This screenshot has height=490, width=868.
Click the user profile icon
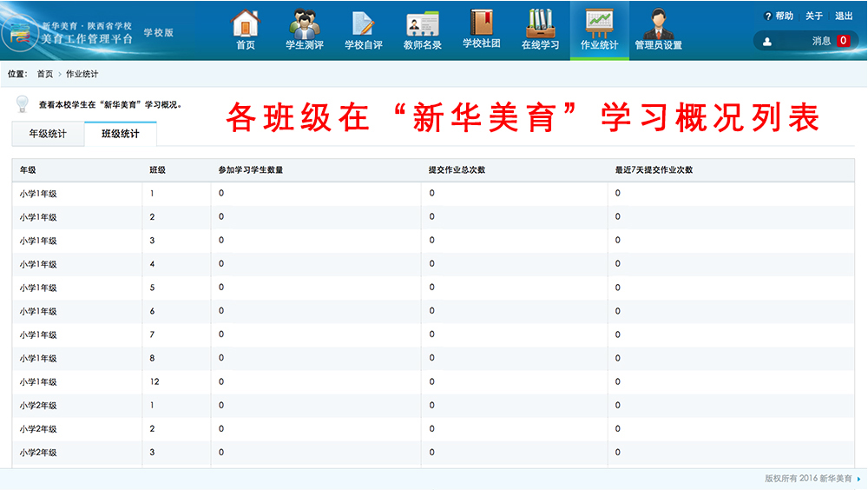pos(767,41)
